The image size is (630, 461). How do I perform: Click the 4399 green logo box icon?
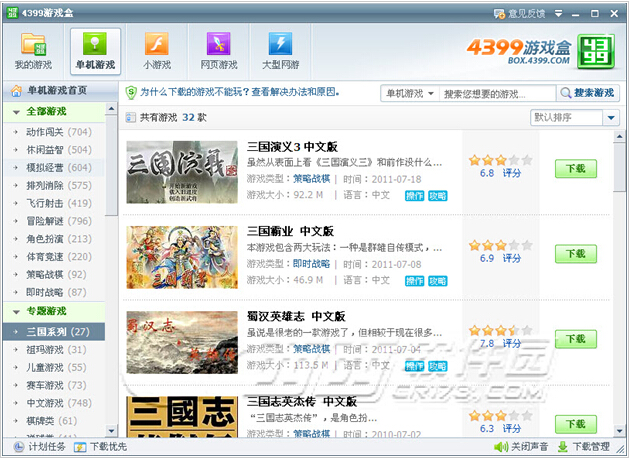(596, 51)
